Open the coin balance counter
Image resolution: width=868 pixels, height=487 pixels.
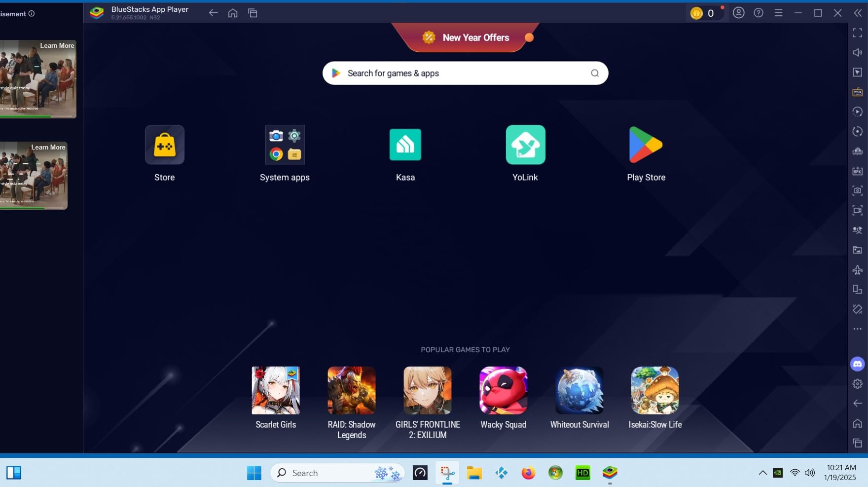(705, 13)
